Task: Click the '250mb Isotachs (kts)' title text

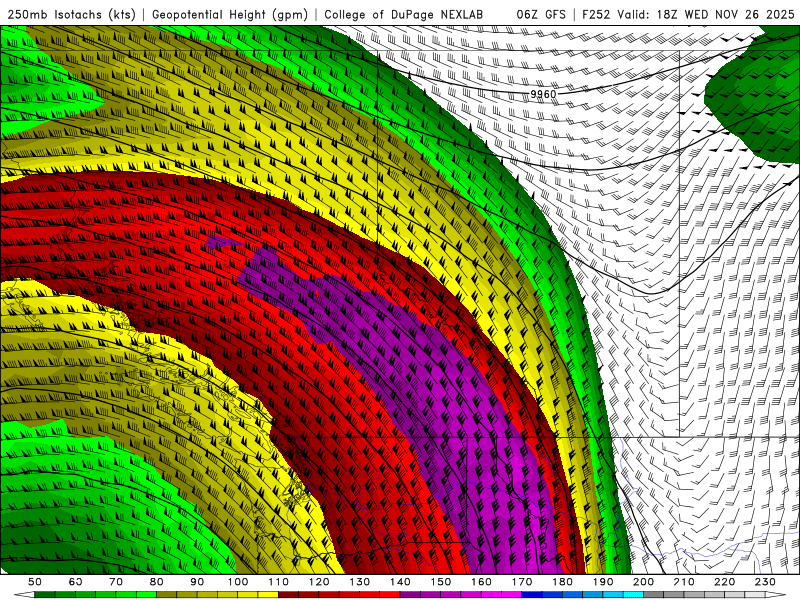Action: coord(72,15)
